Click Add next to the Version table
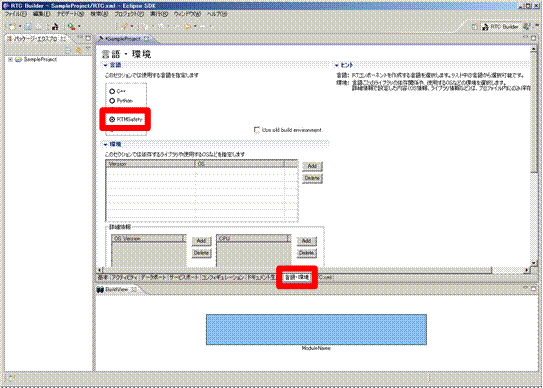This screenshot has height=388, width=543. [312, 166]
